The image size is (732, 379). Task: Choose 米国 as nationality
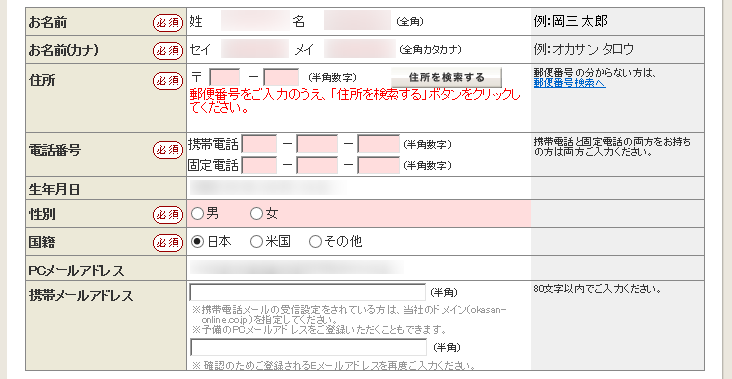pyautogui.click(x=256, y=242)
